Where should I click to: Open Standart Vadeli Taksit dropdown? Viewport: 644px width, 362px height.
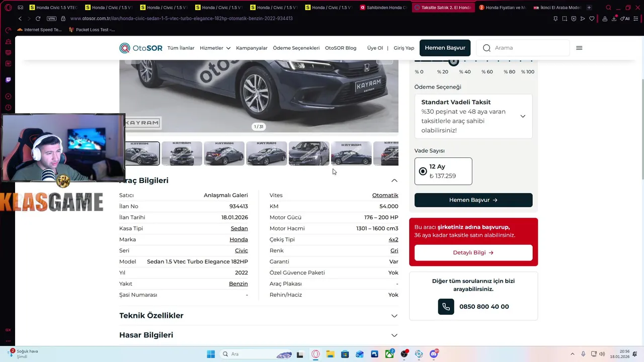point(473,116)
